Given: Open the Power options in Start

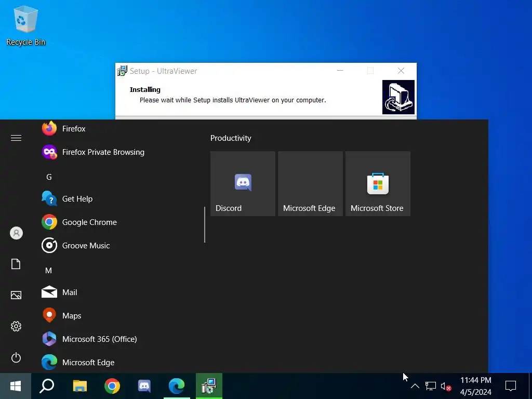Looking at the screenshot, I should coord(16,357).
